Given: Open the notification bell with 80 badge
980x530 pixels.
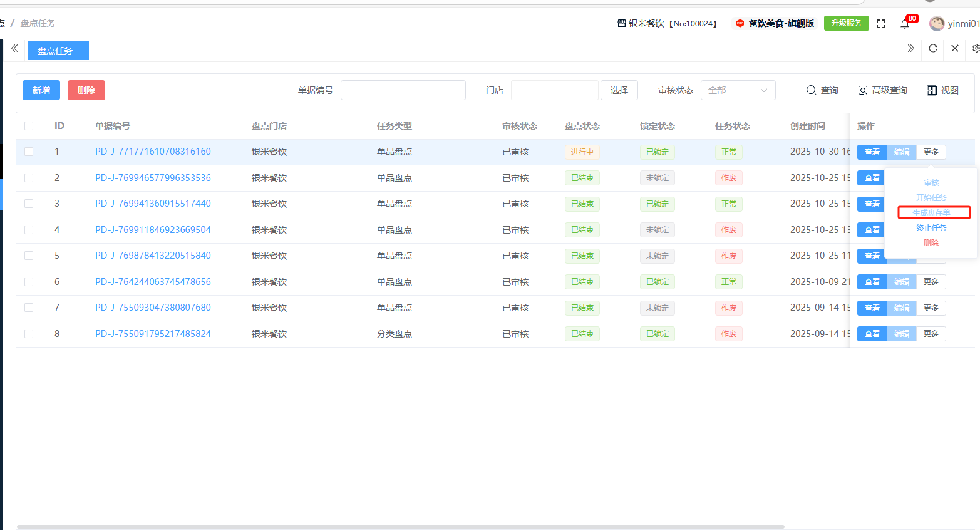Looking at the screenshot, I should pos(905,24).
